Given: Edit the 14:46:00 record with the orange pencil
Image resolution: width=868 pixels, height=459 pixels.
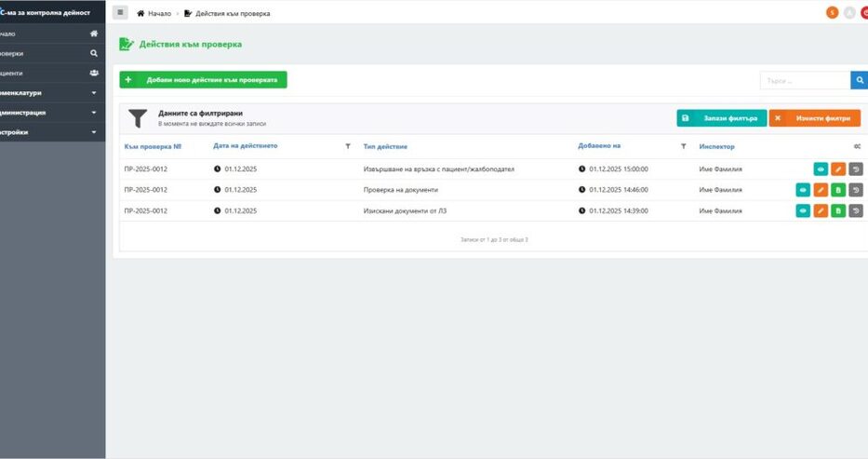Looking at the screenshot, I should point(821,190).
